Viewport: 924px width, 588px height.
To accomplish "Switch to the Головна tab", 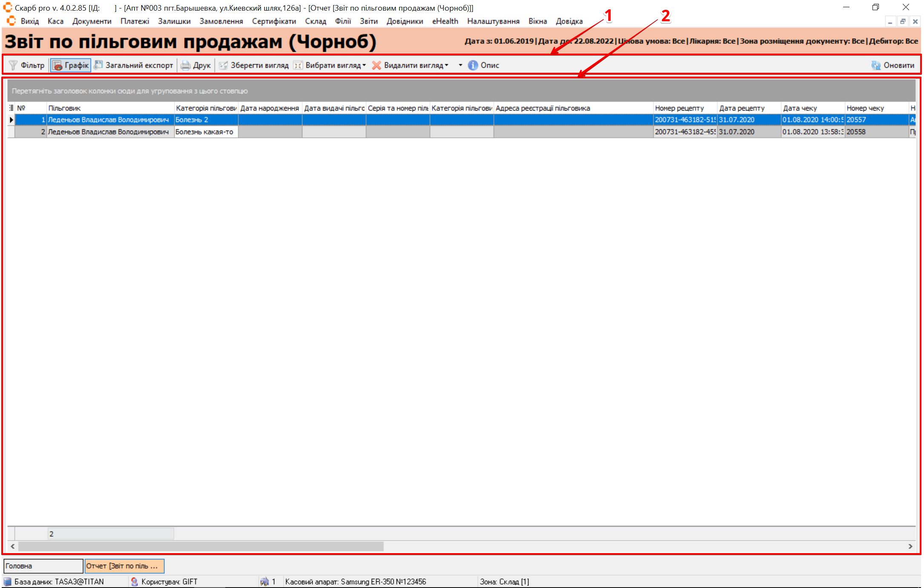I will [43, 566].
